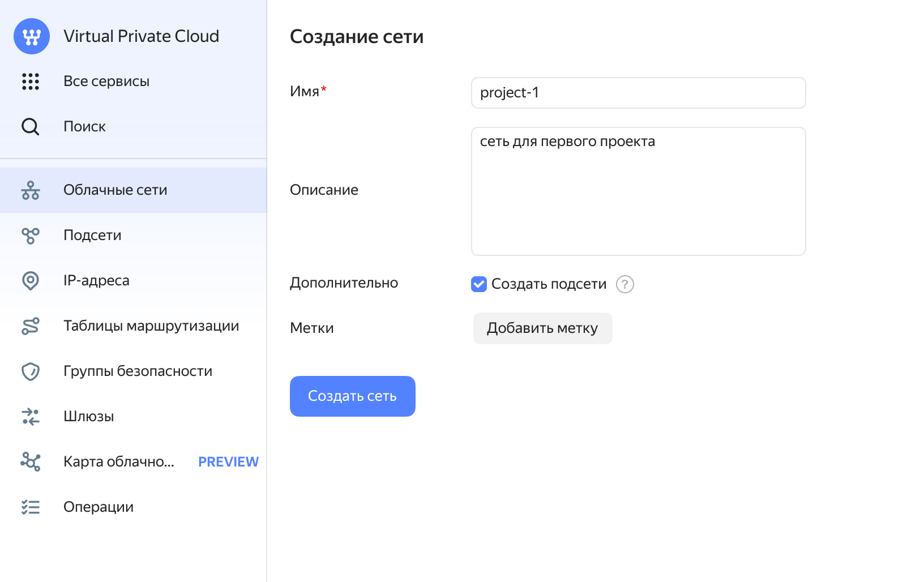Open Карта облачно... section

coord(134,462)
